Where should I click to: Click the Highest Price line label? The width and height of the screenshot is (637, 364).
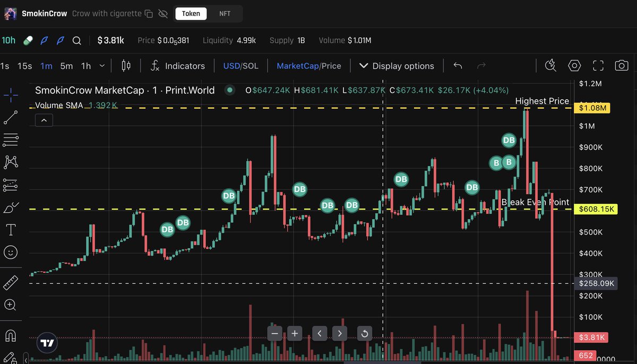[542, 101]
